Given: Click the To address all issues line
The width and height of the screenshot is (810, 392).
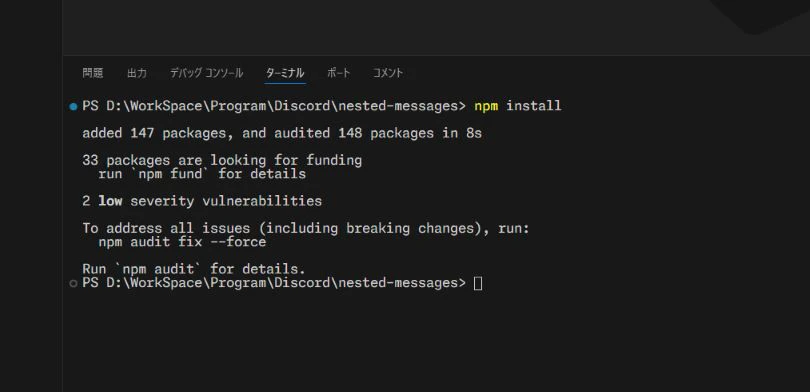Looking at the screenshot, I should (306, 228).
